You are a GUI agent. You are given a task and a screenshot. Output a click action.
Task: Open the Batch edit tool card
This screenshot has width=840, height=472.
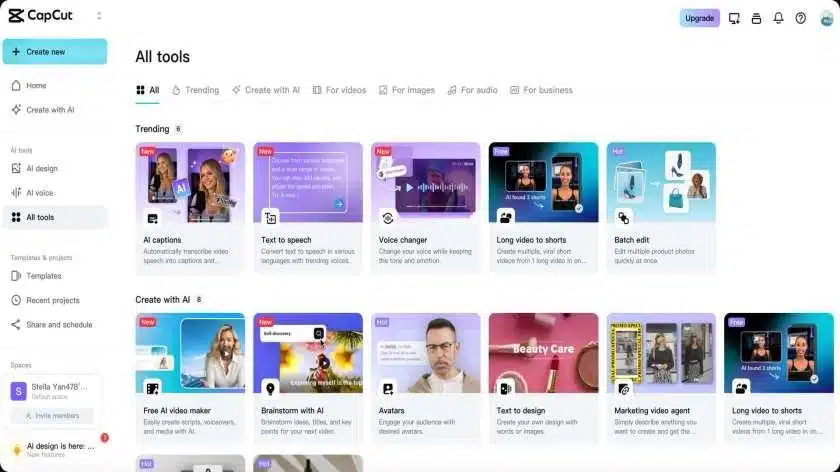[661, 208]
